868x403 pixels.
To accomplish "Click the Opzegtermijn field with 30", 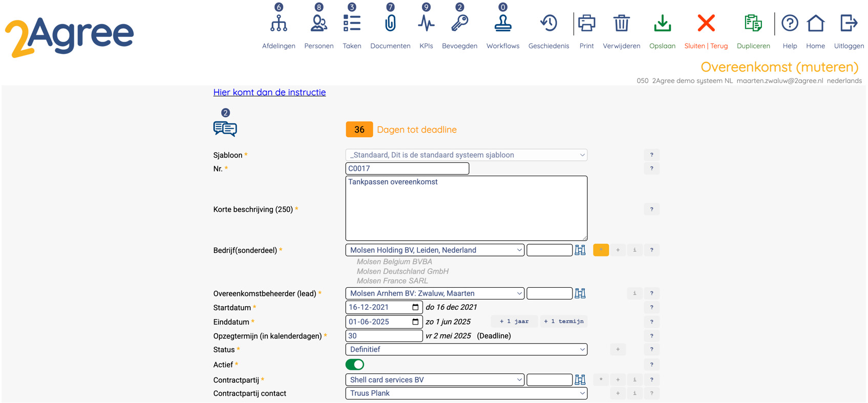I will click(384, 336).
